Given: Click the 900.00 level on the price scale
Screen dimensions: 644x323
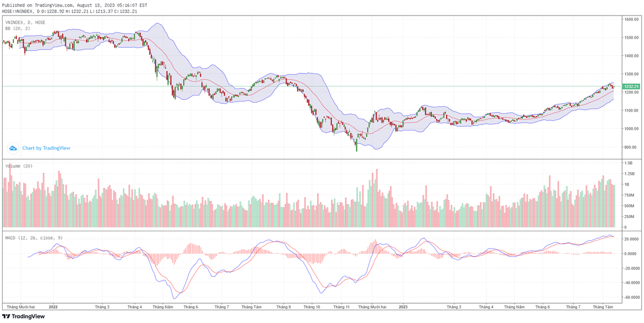Looking at the screenshot, I should (x=631, y=147).
